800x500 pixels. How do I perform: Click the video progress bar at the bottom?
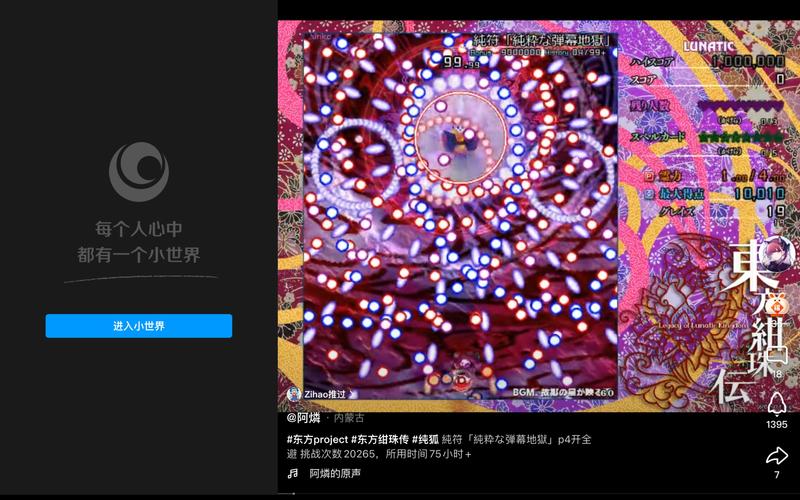539,493
